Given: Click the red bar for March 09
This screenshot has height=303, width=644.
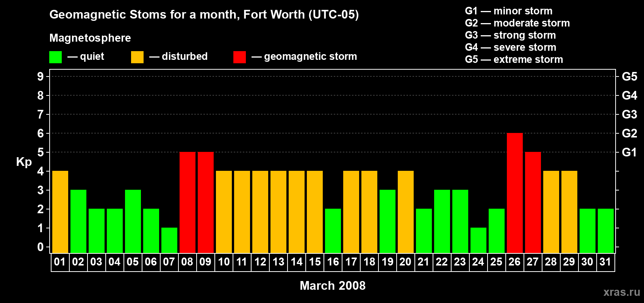Looking at the screenshot, I should 206,203.
